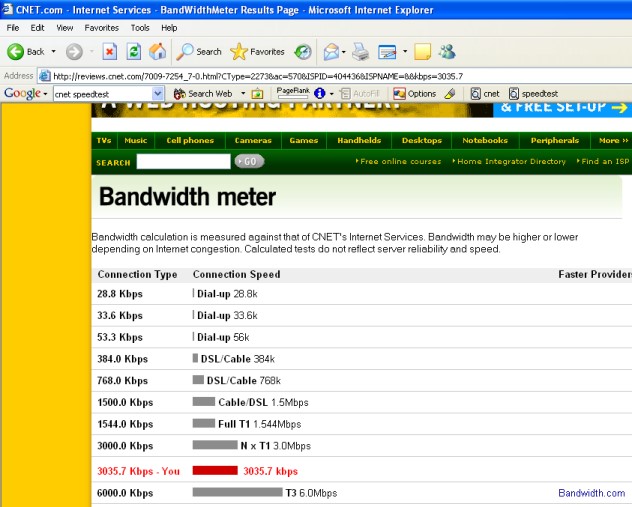Click the Address bar URL field
This screenshot has width=632, height=507.
335,76
